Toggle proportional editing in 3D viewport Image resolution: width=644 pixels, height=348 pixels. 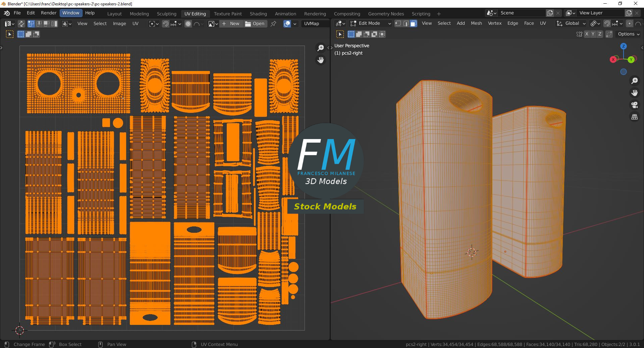pyautogui.click(x=630, y=23)
